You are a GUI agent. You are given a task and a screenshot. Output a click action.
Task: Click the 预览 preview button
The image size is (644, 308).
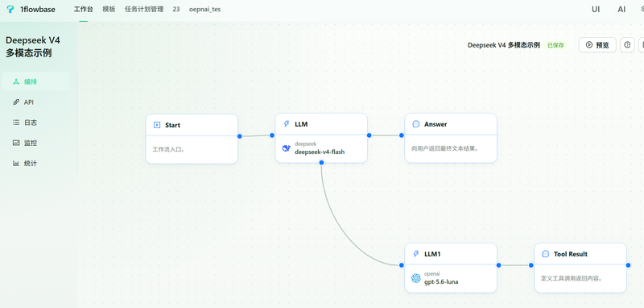(x=597, y=45)
